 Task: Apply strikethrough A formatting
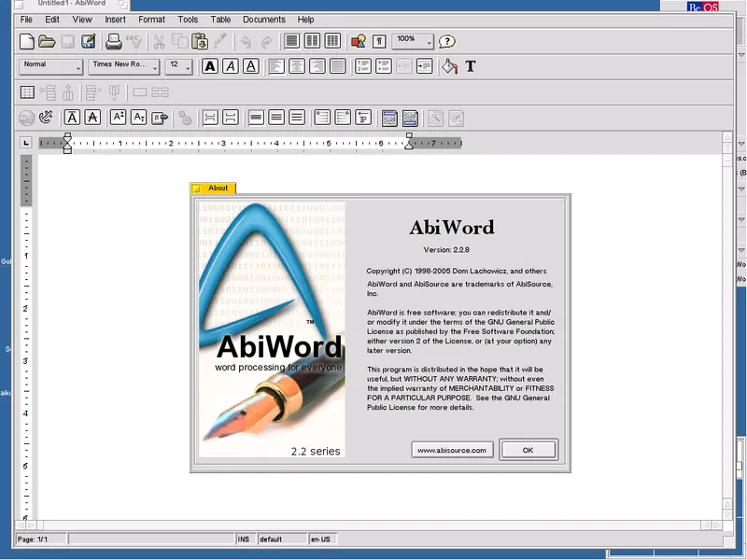pos(92,118)
